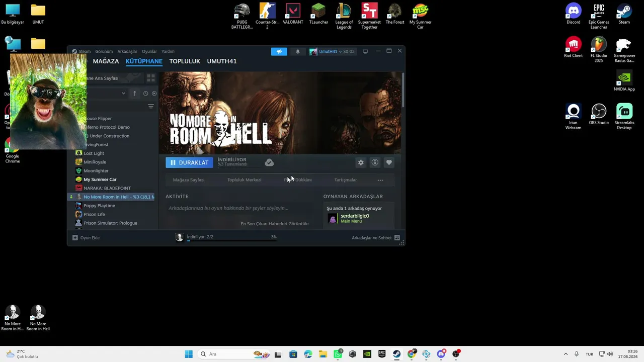Open NVIDIA App desktop icon

624,81
